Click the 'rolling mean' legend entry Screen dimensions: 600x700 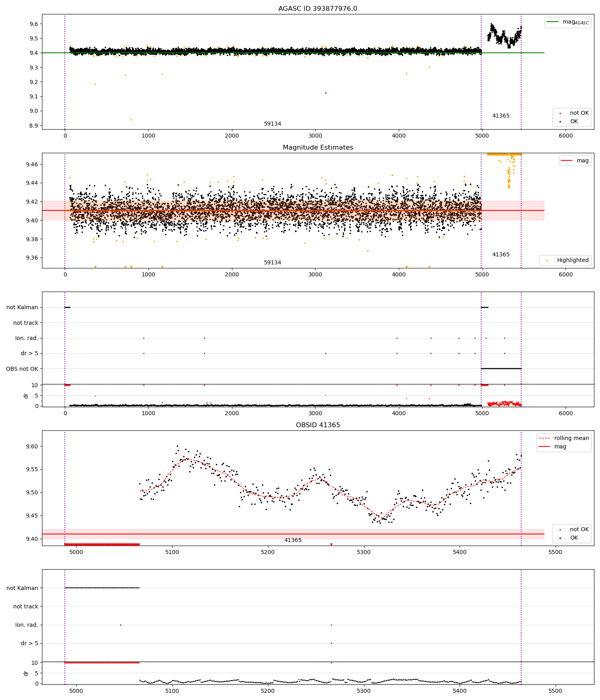point(564,438)
